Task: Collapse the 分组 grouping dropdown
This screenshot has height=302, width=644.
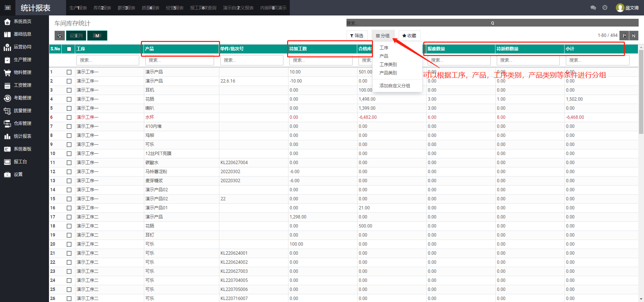Action: pos(383,36)
